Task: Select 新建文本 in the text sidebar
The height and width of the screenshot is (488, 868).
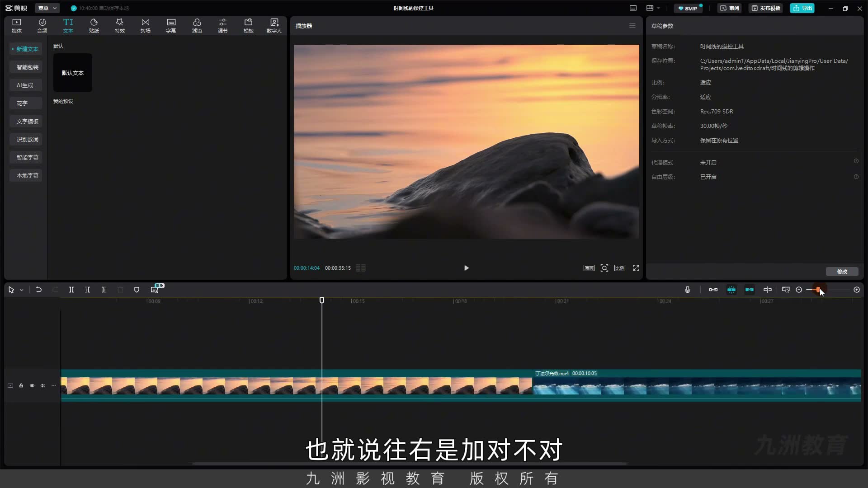Action: (x=26, y=49)
